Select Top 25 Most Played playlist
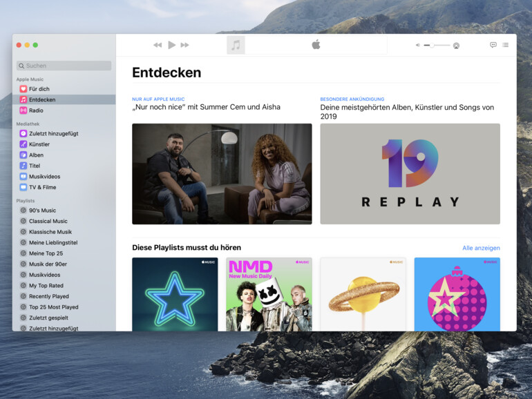 coord(64,307)
